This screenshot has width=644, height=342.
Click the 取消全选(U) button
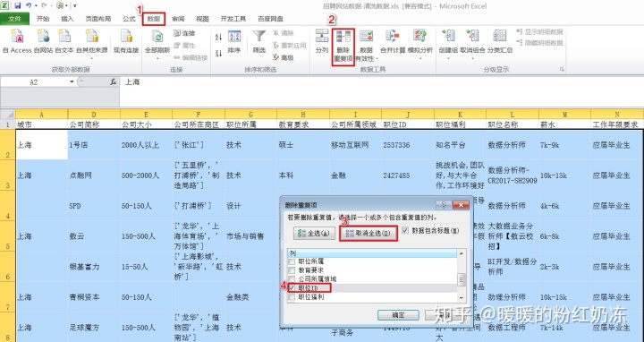click(x=369, y=233)
